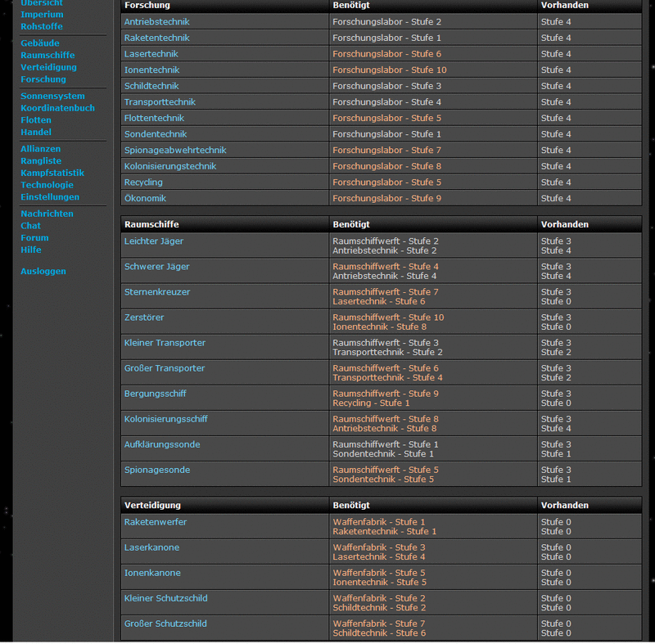The height and width of the screenshot is (644, 655).
Task: Open Nachrichten in the sidebar
Action: 47,214
